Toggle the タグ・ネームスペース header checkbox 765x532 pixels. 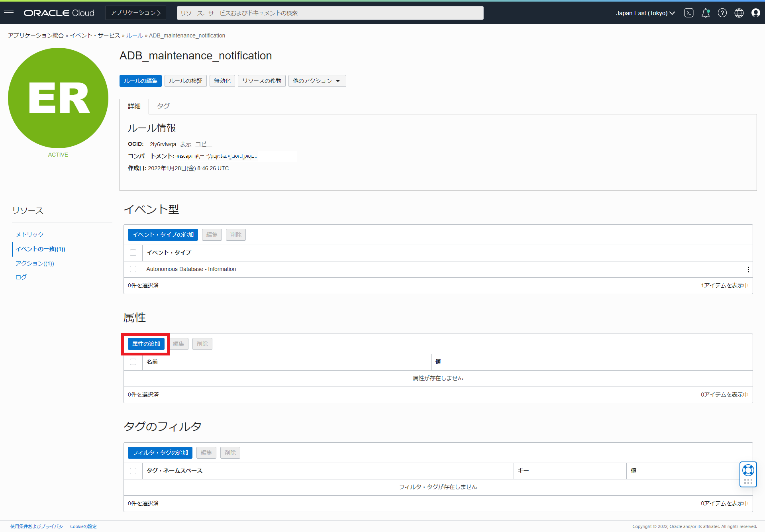click(x=133, y=471)
